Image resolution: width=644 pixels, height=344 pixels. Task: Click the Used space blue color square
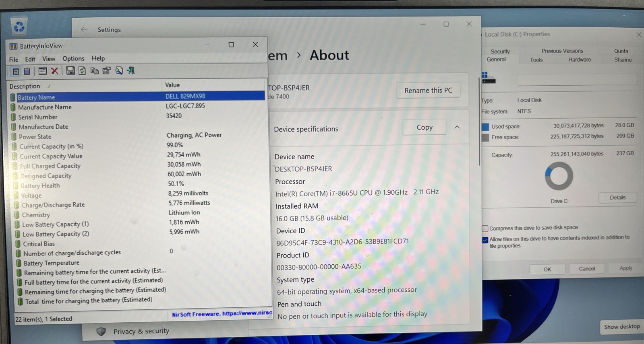[485, 127]
